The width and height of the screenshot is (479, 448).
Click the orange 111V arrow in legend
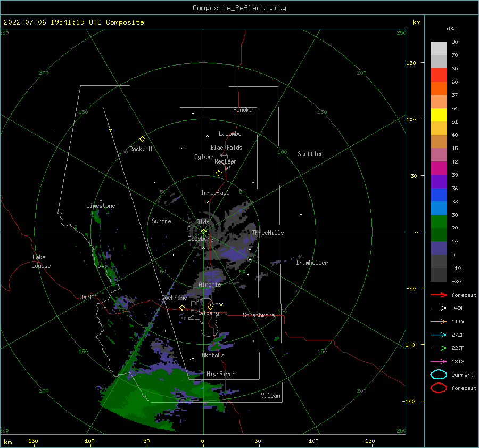click(439, 321)
